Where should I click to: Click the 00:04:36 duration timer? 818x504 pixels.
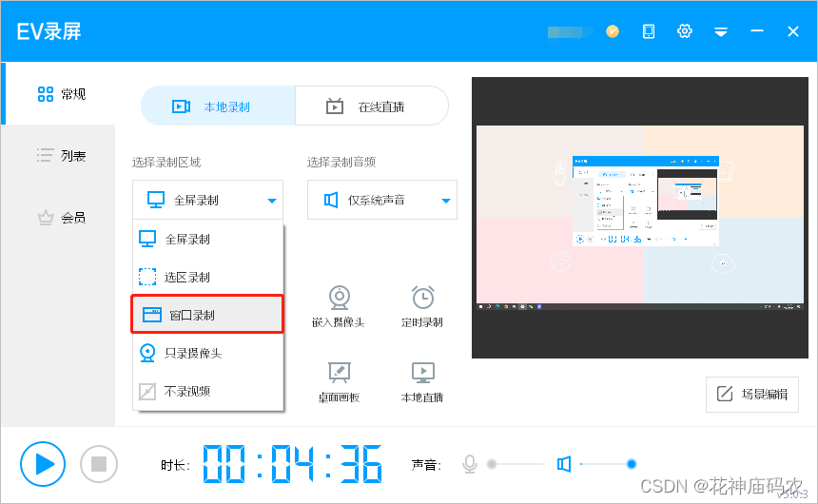coord(292,464)
